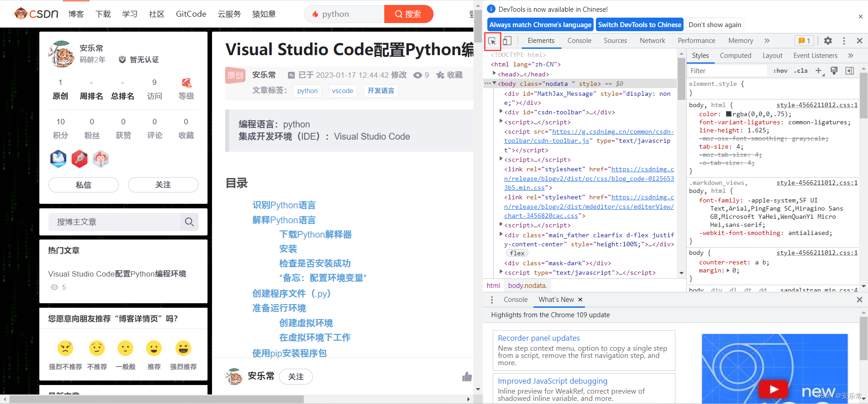Click the flex badge in Elements tree
The height and width of the screenshot is (404, 868).
click(517, 253)
